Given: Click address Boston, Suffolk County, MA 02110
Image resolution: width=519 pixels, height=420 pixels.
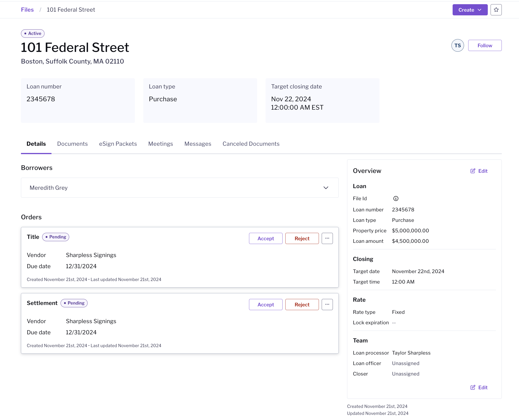Looking at the screenshot, I should point(72,61).
